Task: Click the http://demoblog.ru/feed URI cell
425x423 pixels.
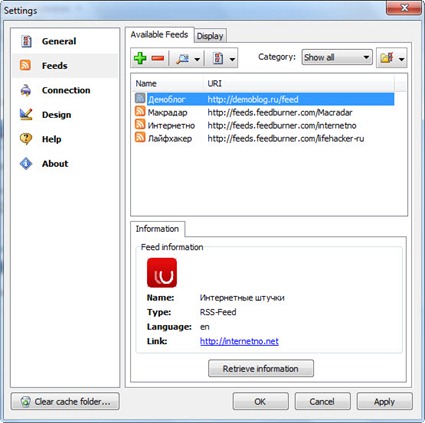Action: [x=253, y=99]
